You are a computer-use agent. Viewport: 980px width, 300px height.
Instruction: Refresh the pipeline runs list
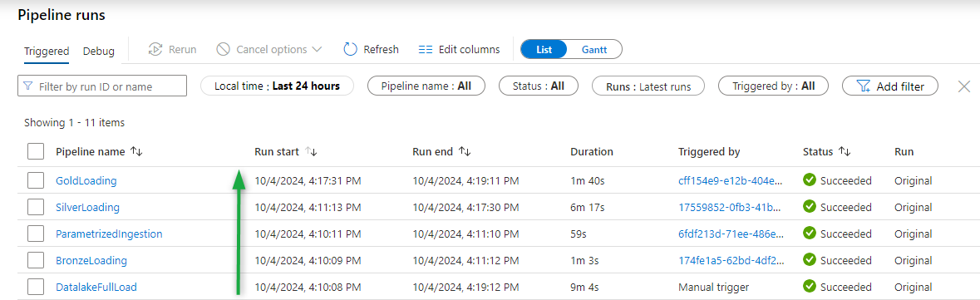(372, 49)
